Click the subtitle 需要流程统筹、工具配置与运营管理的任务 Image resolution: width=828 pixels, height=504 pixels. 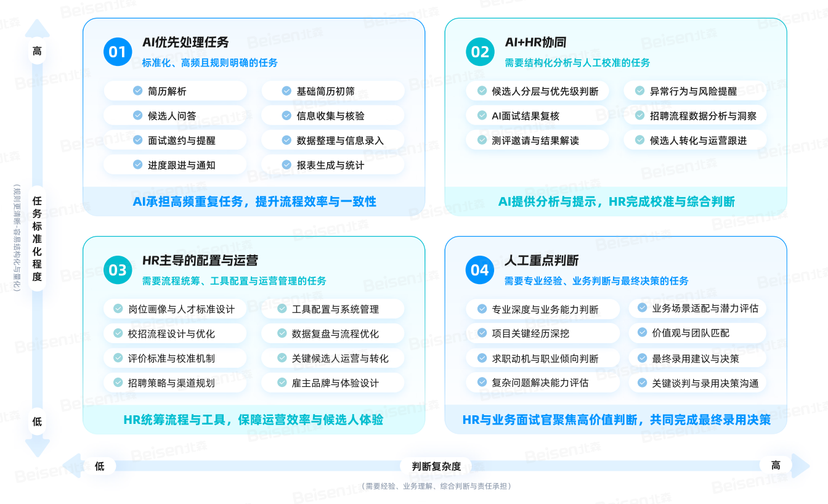point(234,280)
